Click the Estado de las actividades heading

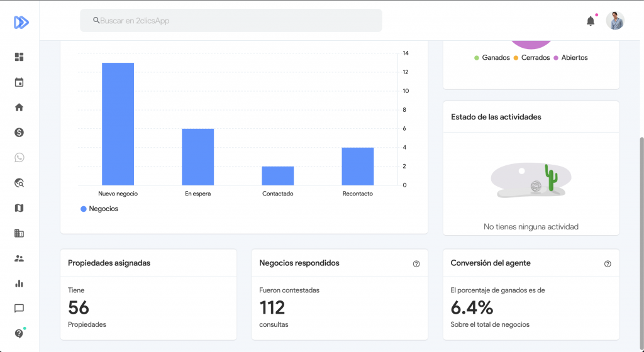[x=496, y=117]
